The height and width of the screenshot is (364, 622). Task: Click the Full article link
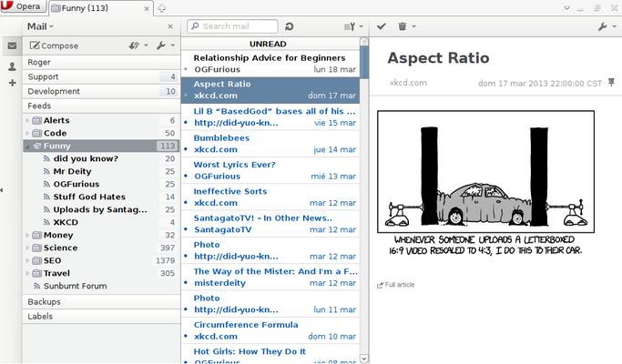(x=395, y=285)
